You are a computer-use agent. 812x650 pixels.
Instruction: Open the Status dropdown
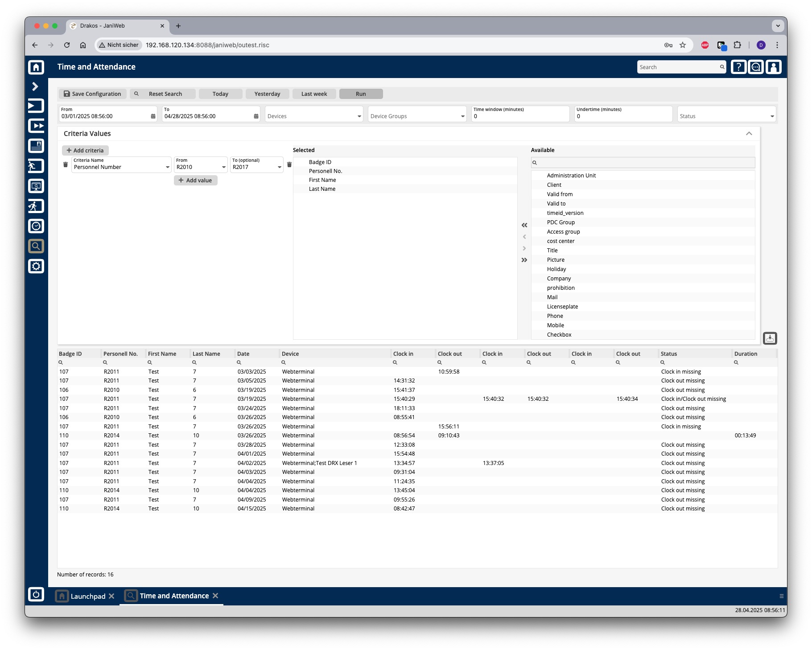(726, 114)
